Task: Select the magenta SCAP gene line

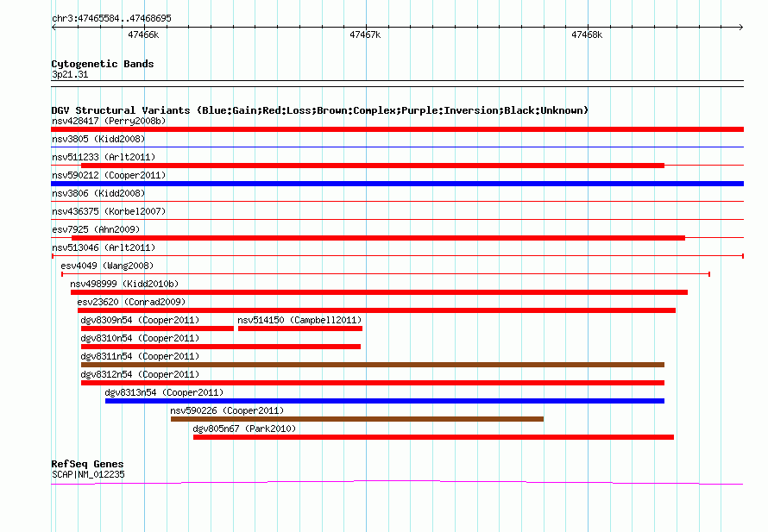Action: [397, 483]
